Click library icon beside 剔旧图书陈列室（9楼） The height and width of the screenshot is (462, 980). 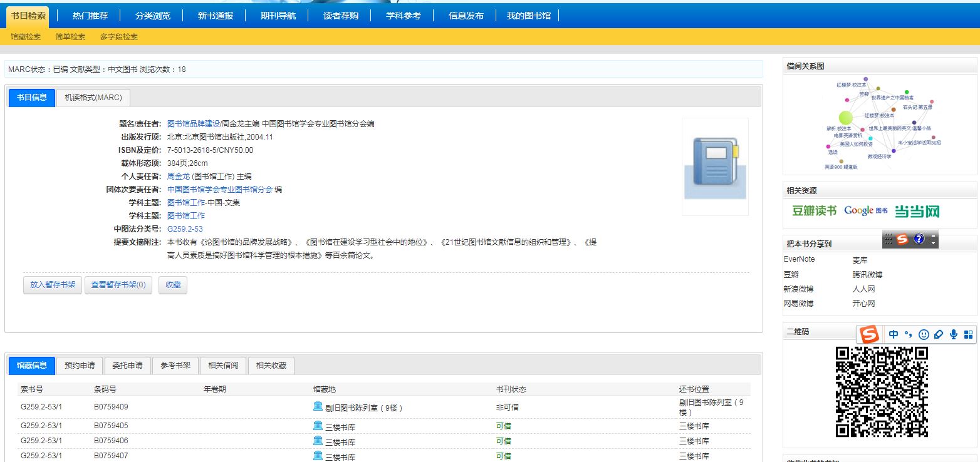(318, 407)
